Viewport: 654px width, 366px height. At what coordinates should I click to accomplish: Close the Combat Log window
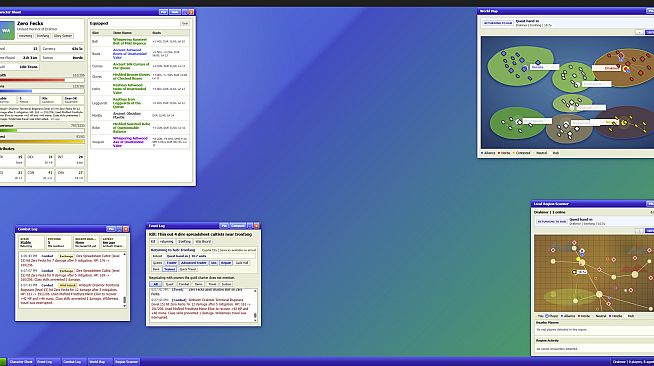point(126,229)
